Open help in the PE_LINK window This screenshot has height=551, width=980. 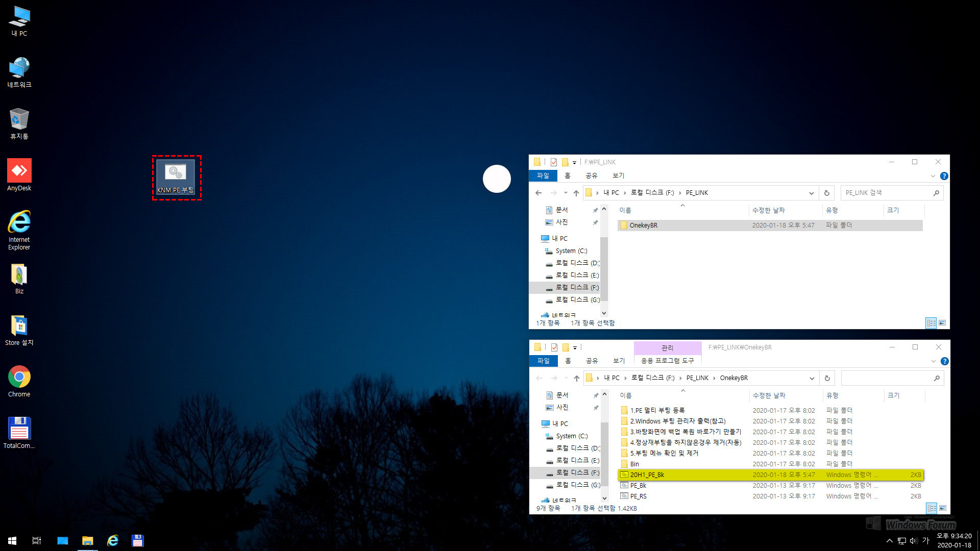coord(944,176)
